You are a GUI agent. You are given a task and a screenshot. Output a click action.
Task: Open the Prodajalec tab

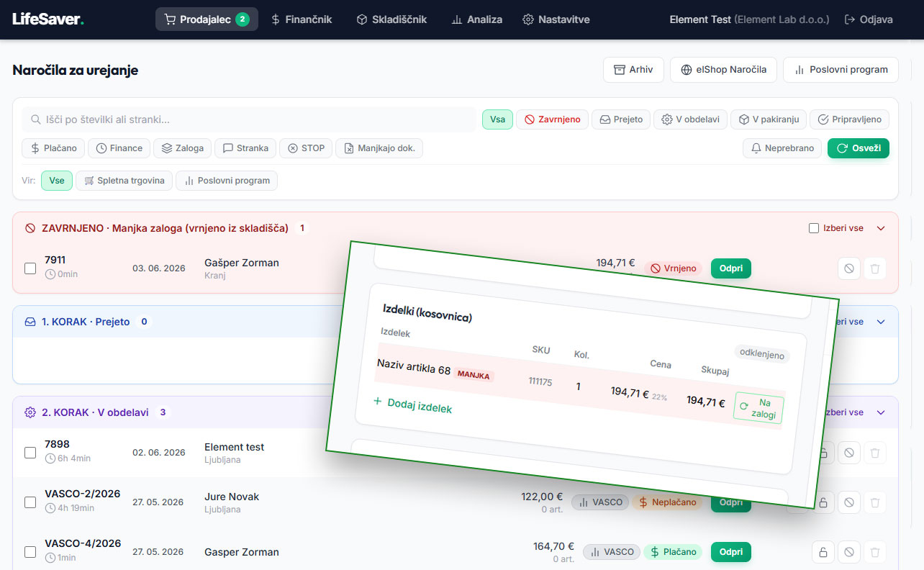click(207, 19)
